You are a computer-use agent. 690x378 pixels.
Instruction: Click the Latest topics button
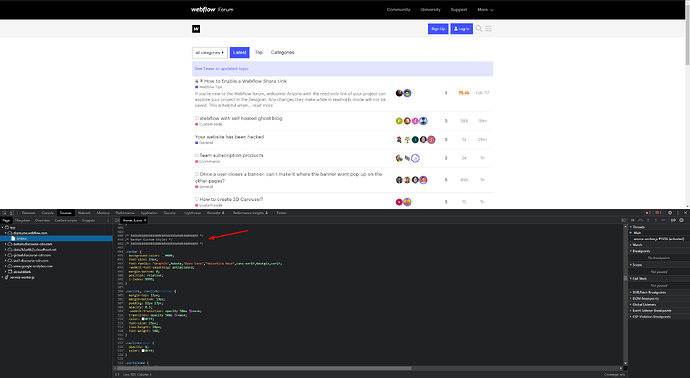tap(239, 52)
